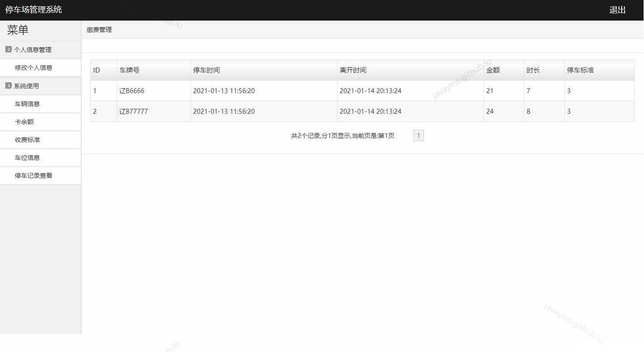
Task: Open the 收费标准 page
Action: [27, 139]
